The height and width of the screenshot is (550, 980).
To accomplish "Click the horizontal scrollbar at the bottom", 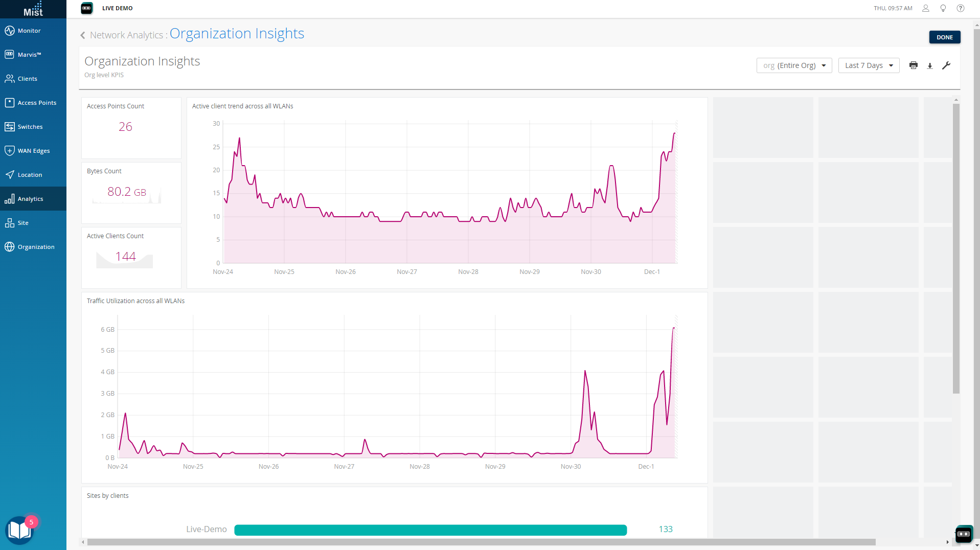I will pos(481,542).
